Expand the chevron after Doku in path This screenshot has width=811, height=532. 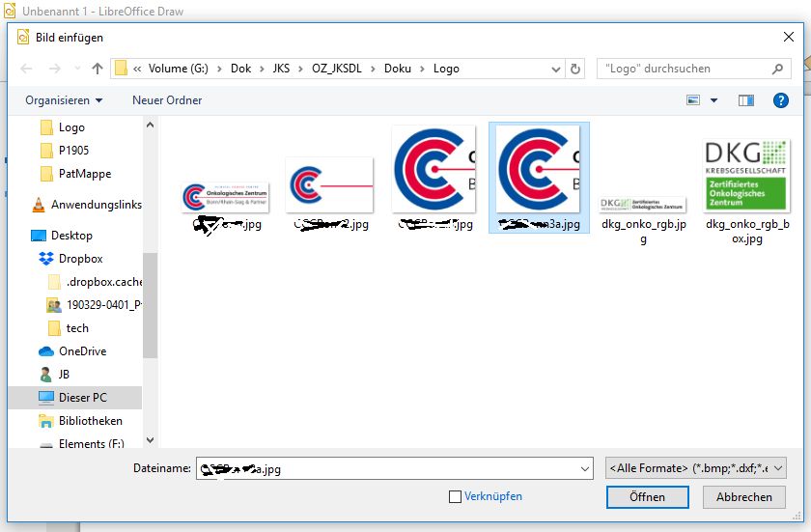coord(422,69)
